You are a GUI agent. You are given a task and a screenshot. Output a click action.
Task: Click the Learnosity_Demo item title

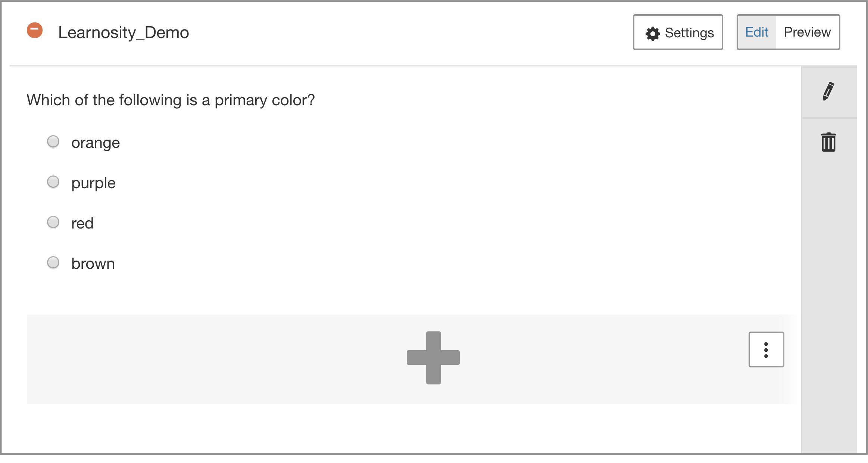(124, 33)
